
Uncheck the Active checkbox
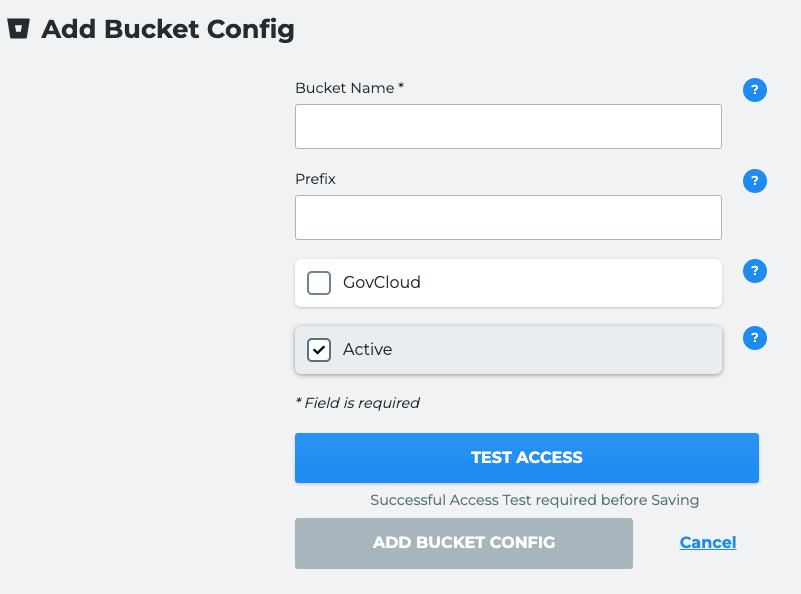tap(319, 350)
